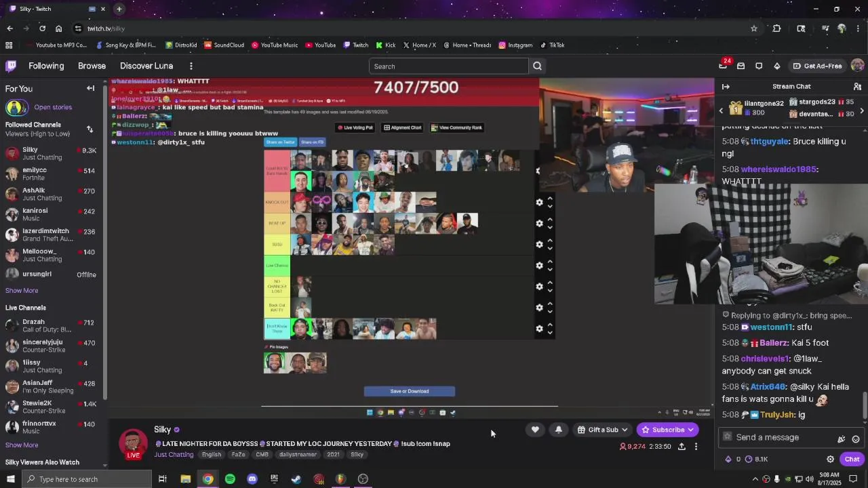Show hidden system tray icons
868x488 pixels.
coord(755,479)
